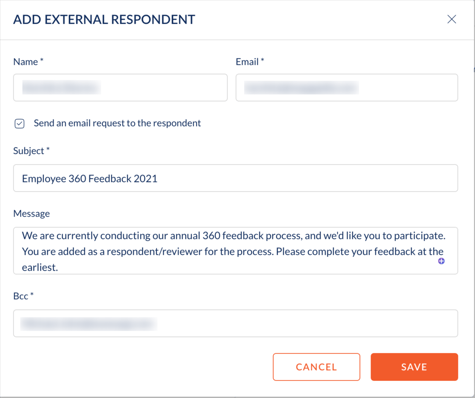Click 'Send an email request to the respondent' label
The image size is (475, 398).
pyautogui.click(x=117, y=123)
